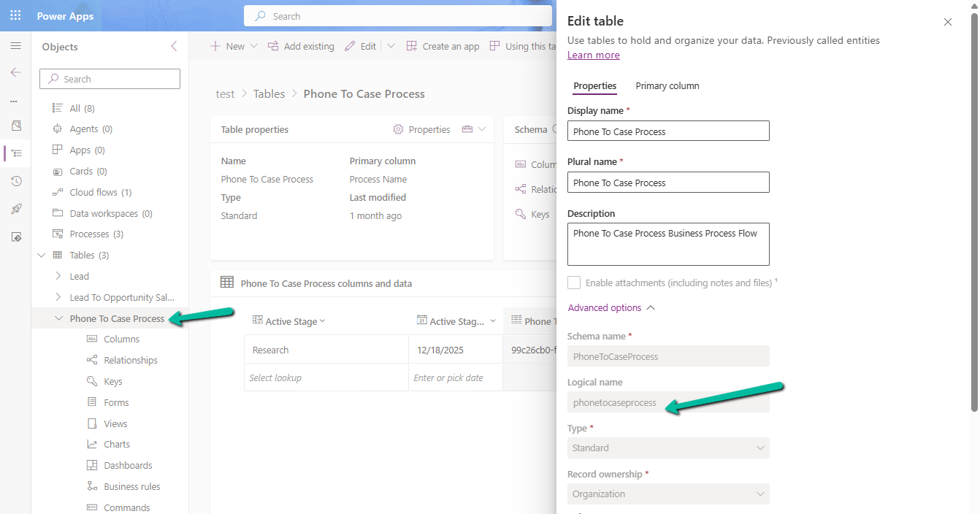Screen dimensions: 980x514
Task: Open the Learn more link
Action: pyautogui.click(x=593, y=55)
